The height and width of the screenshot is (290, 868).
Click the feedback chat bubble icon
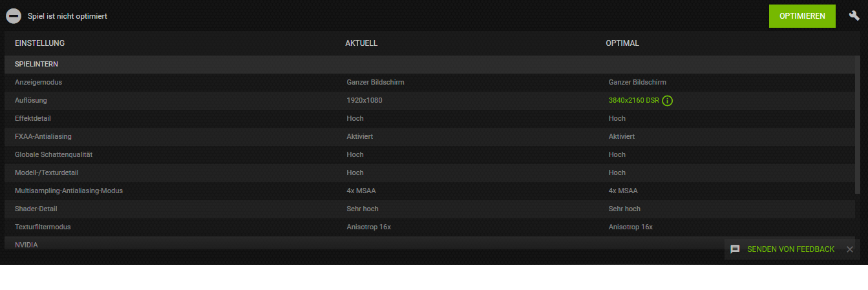pos(735,249)
